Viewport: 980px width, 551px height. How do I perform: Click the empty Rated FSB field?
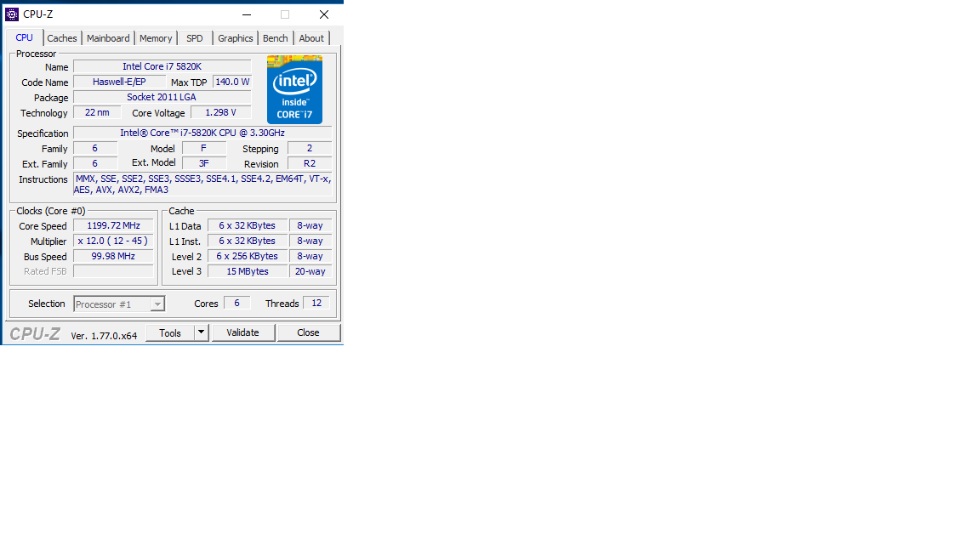tap(113, 271)
